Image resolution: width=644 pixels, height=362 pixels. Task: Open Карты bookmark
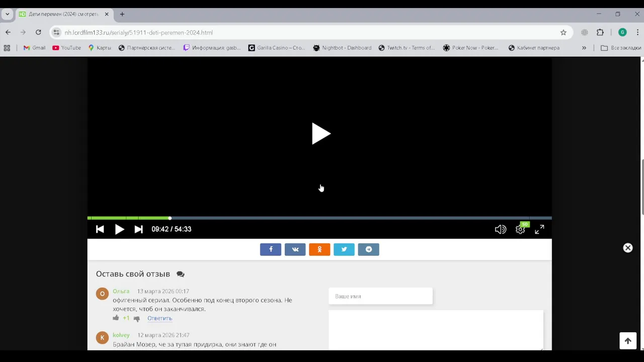coord(100,48)
